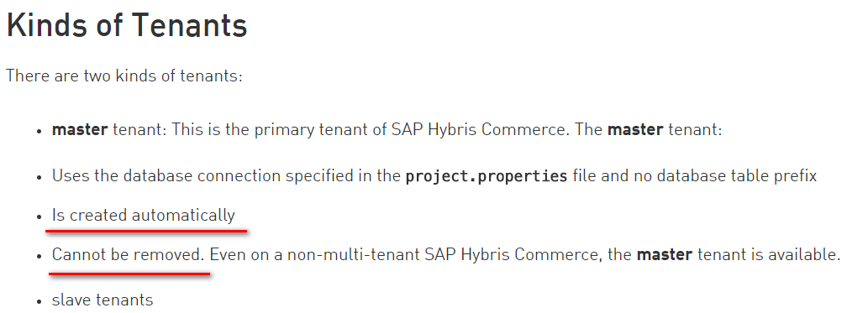Image resolution: width=868 pixels, height=313 pixels.
Task: Click the bullet dot before 'slave tenants'
Action: 39,301
